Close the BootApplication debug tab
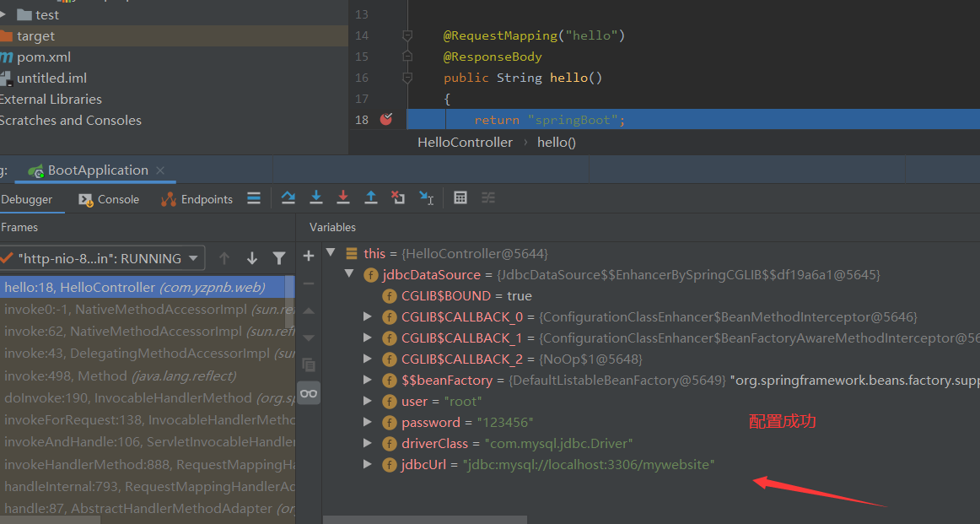This screenshot has width=980, height=524. tap(160, 170)
